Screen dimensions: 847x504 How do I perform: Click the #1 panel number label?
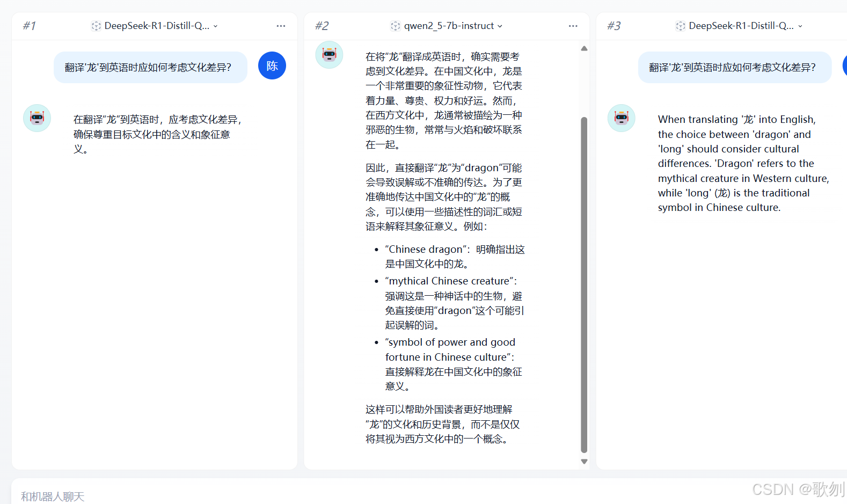[x=30, y=26]
